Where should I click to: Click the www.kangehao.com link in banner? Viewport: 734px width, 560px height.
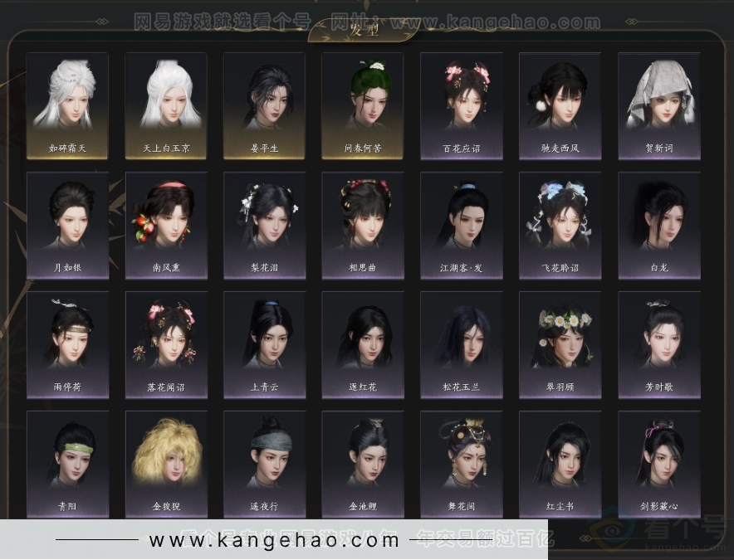pos(274,540)
